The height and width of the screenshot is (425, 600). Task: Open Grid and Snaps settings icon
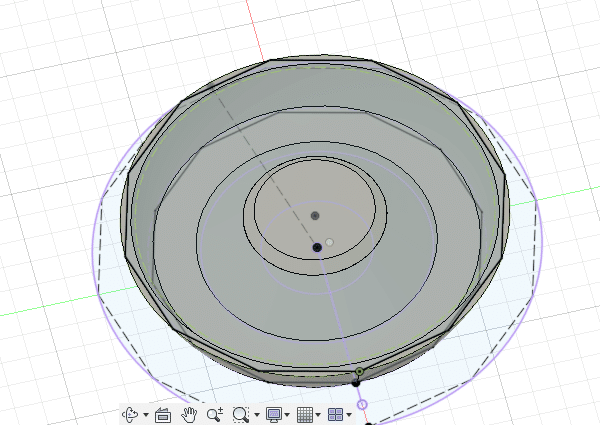(x=305, y=415)
